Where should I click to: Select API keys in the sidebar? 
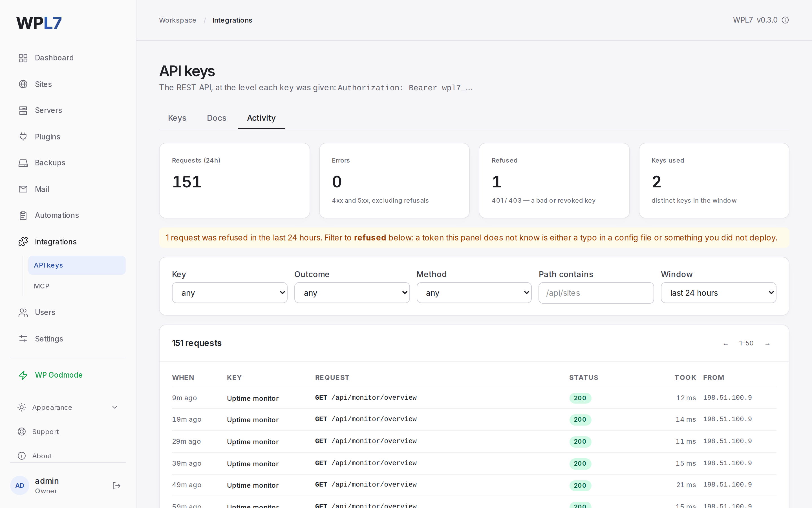coord(77,265)
